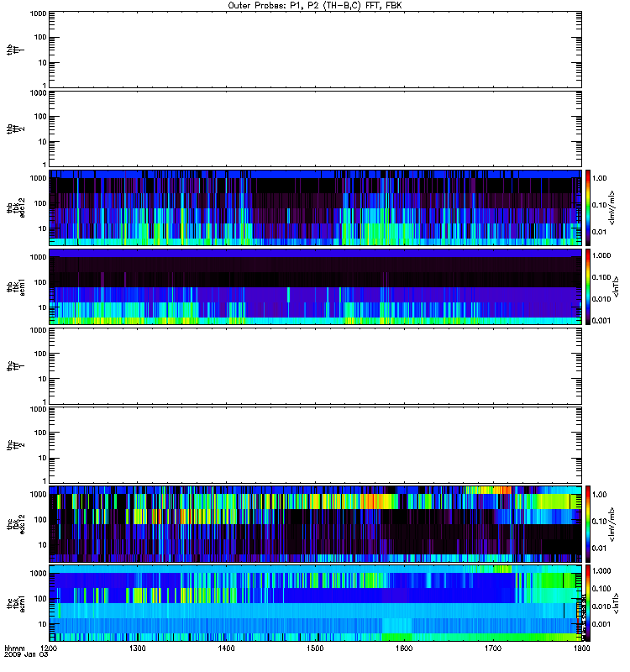Click the 100 y-axis label of thc fff 2 panel
This screenshot has height=672, width=630.
coord(39,433)
